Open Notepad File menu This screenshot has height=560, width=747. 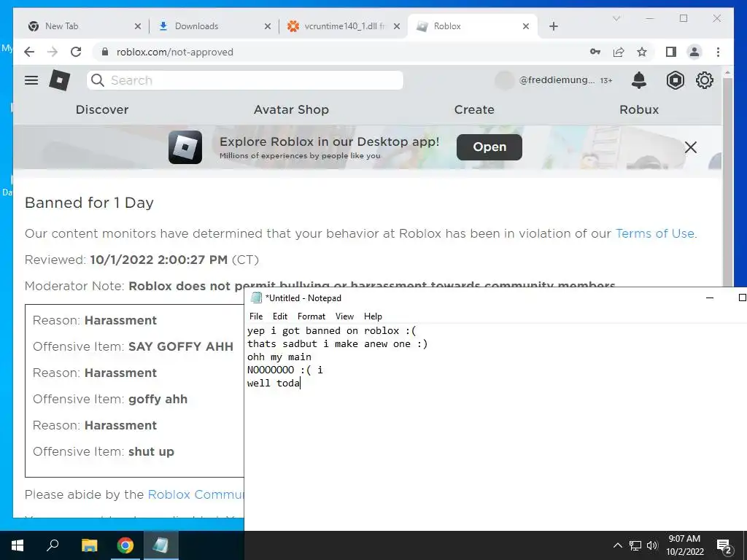pos(256,316)
